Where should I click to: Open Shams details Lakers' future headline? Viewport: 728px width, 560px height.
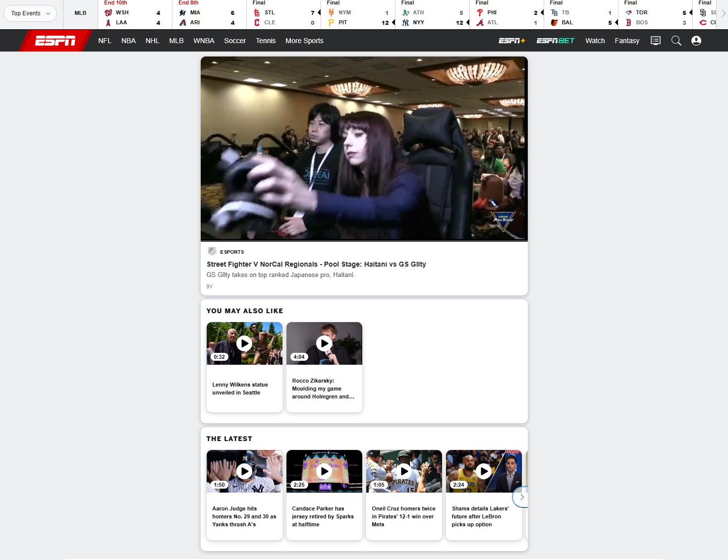(480, 516)
